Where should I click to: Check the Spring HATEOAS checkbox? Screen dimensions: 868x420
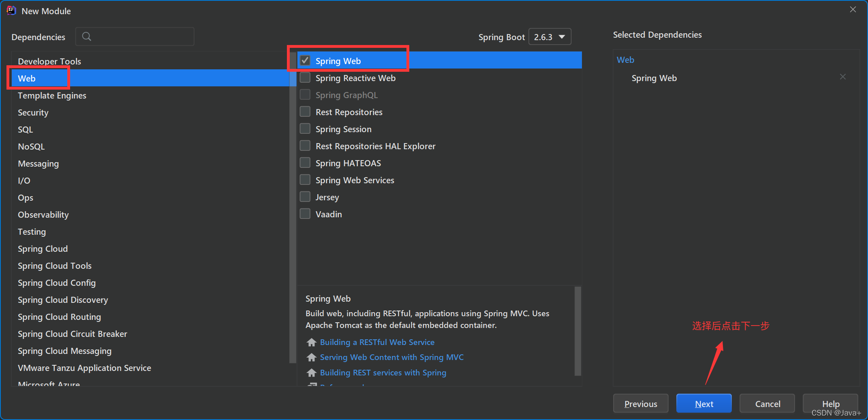click(305, 163)
